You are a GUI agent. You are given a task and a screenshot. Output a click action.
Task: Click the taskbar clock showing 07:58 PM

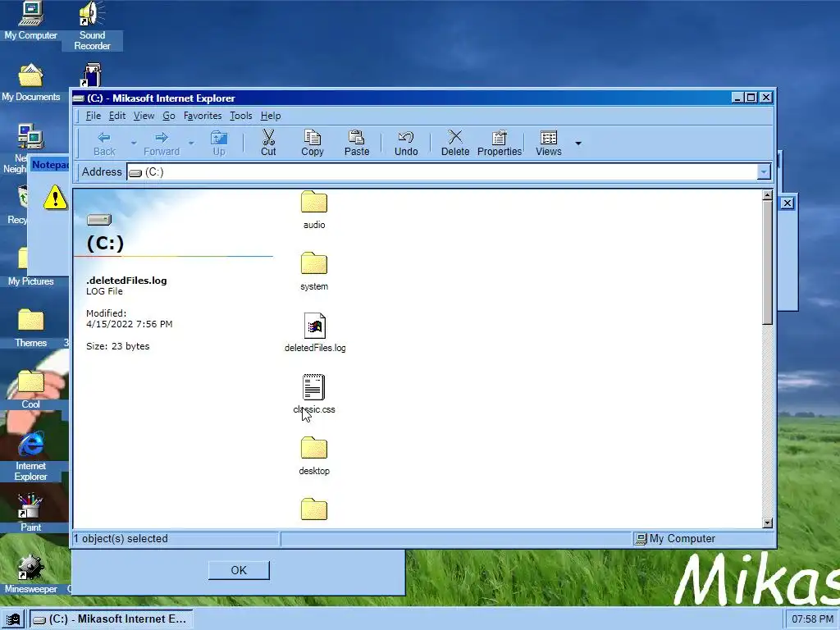click(812, 619)
